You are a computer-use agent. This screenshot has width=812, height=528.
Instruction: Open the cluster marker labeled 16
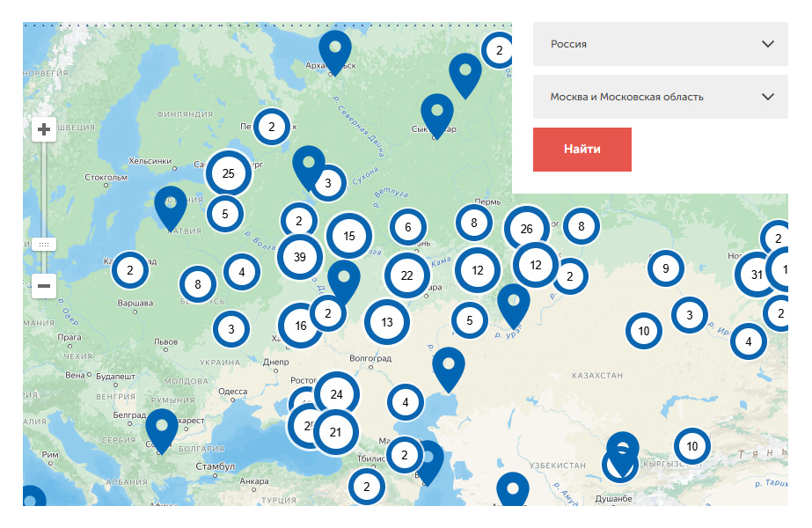301,326
